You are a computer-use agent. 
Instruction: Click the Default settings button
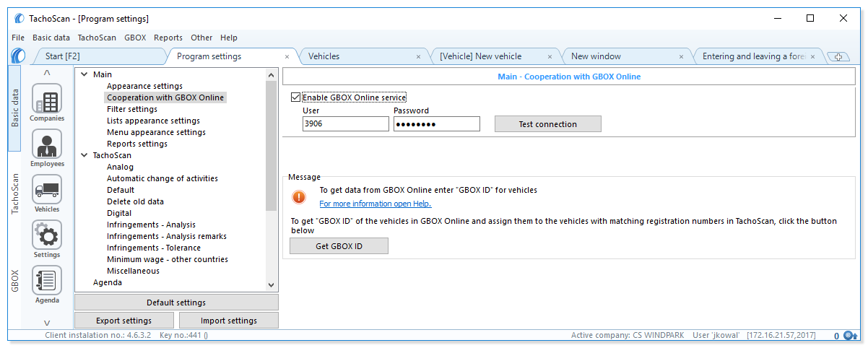pyautogui.click(x=176, y=303)
